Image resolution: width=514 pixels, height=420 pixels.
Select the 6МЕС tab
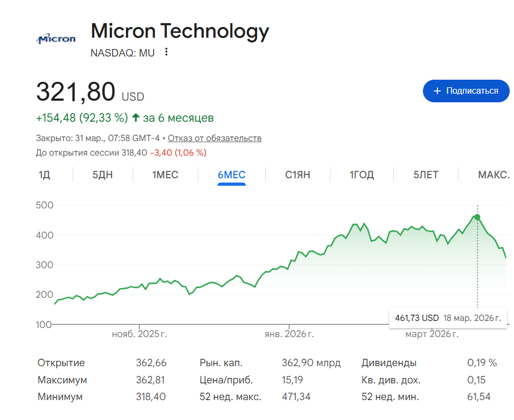coord(232,175)
